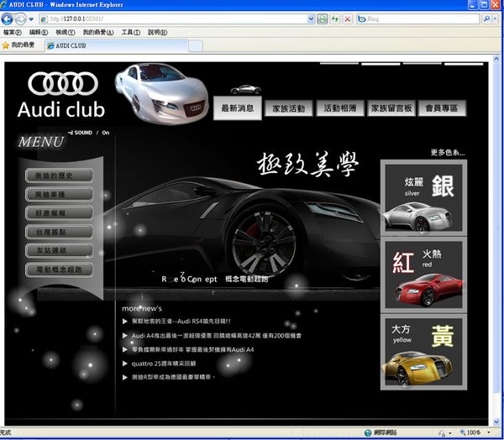Open the quattro 25週年精采回顧 link
504x440 pixels.
tap(164, 364)
